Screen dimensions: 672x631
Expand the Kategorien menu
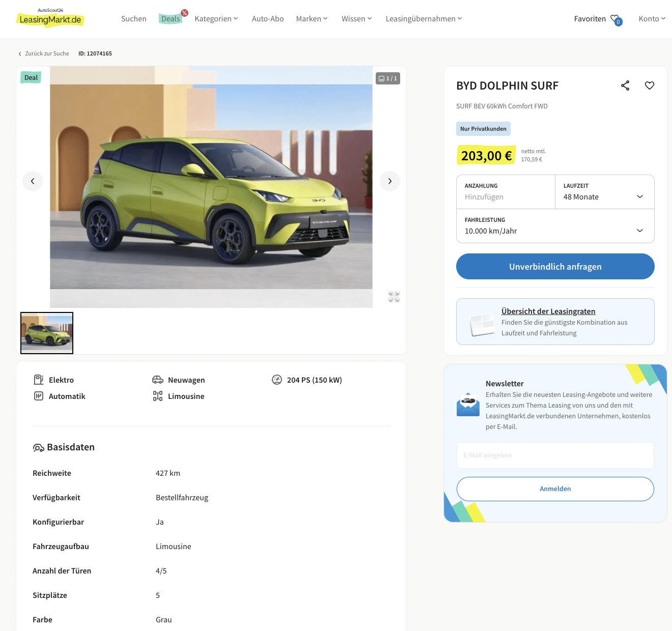point(216,19)
